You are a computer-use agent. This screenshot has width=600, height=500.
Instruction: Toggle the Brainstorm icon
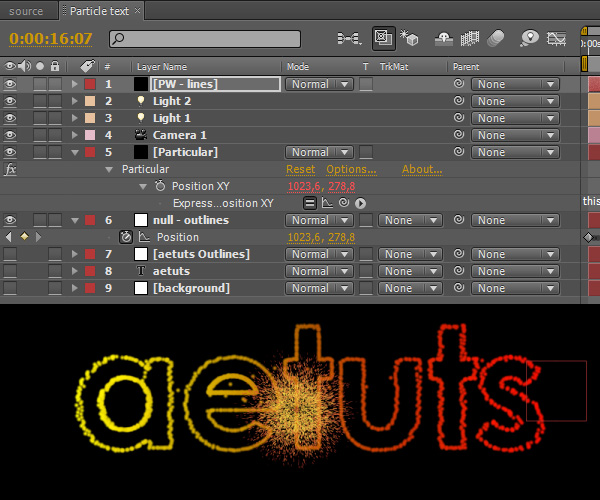[530, 39]
